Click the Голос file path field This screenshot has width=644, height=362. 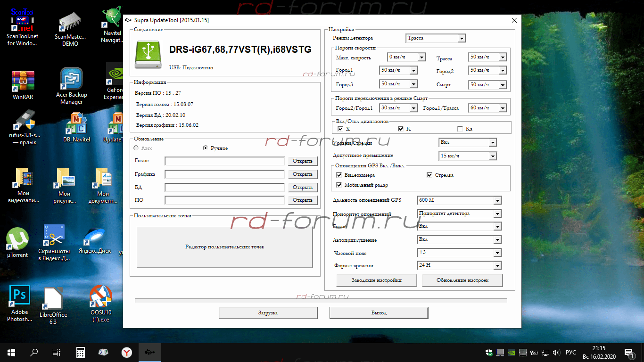pyautogui.click(x=224, y=161)
